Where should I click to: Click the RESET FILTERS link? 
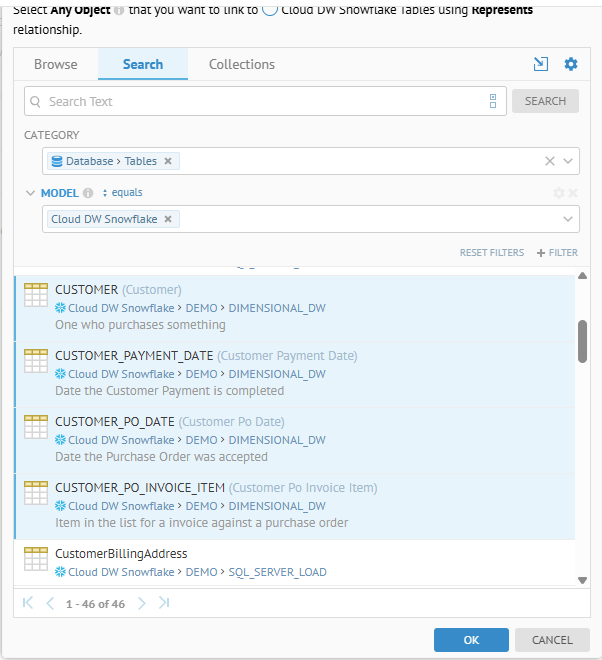(x=491, y=253)
